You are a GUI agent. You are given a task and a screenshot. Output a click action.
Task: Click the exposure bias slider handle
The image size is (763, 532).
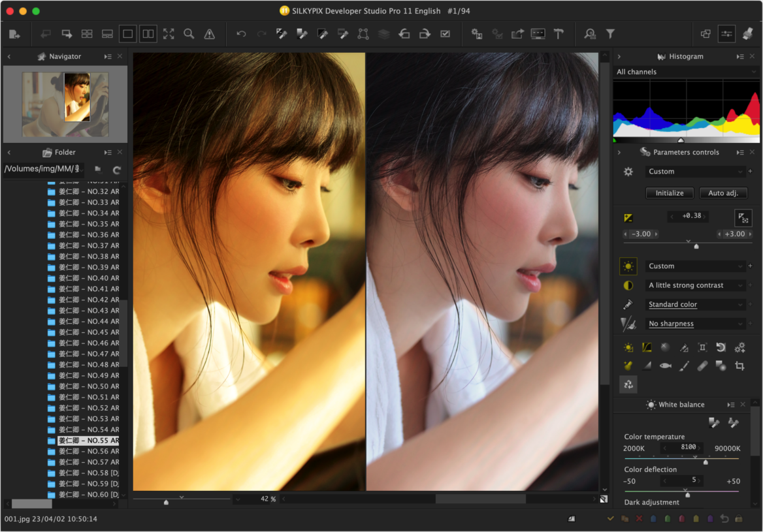click(696, 247)
